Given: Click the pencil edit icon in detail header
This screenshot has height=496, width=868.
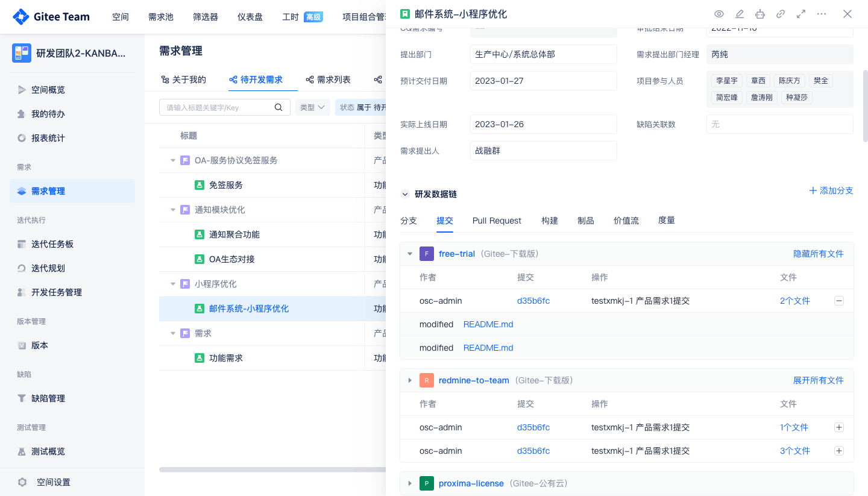Looking at the screenshot, I should pos(740,14).
